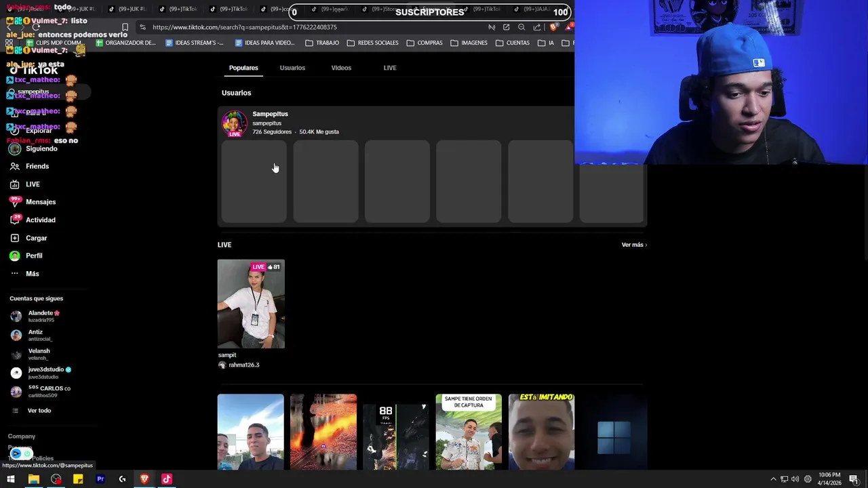Open Logitech G HUB taskbar icon

[x=122, y=479]
